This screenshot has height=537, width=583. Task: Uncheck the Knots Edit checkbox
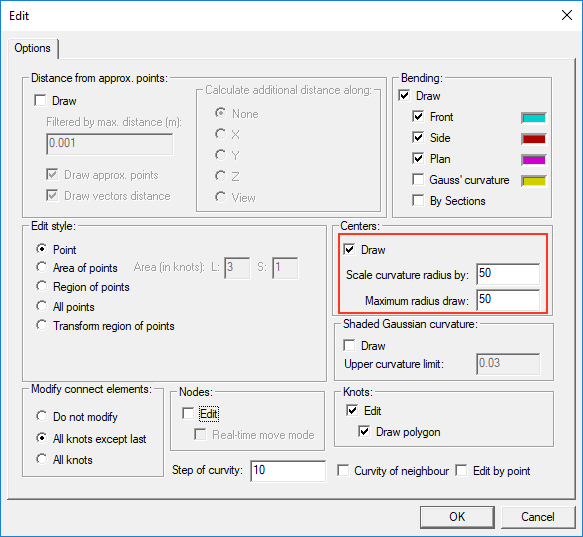tap(352, 411)
